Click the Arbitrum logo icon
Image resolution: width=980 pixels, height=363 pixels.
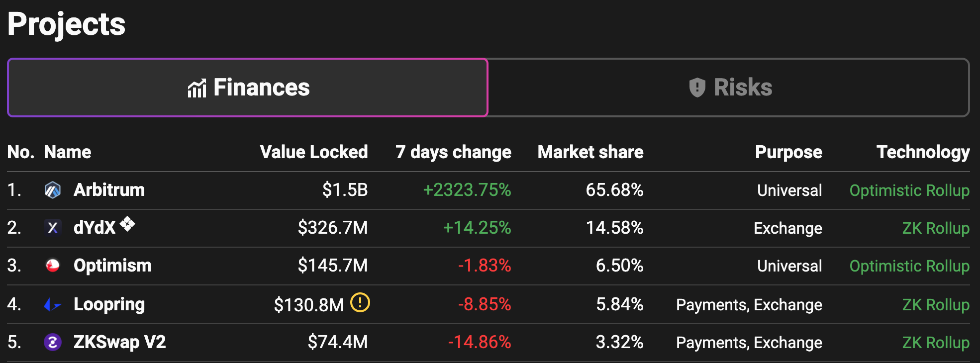(53, 190)
